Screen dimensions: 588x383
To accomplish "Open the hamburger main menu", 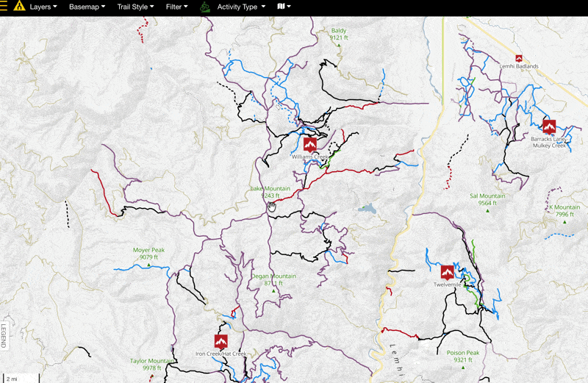I will tap(3, 7).
